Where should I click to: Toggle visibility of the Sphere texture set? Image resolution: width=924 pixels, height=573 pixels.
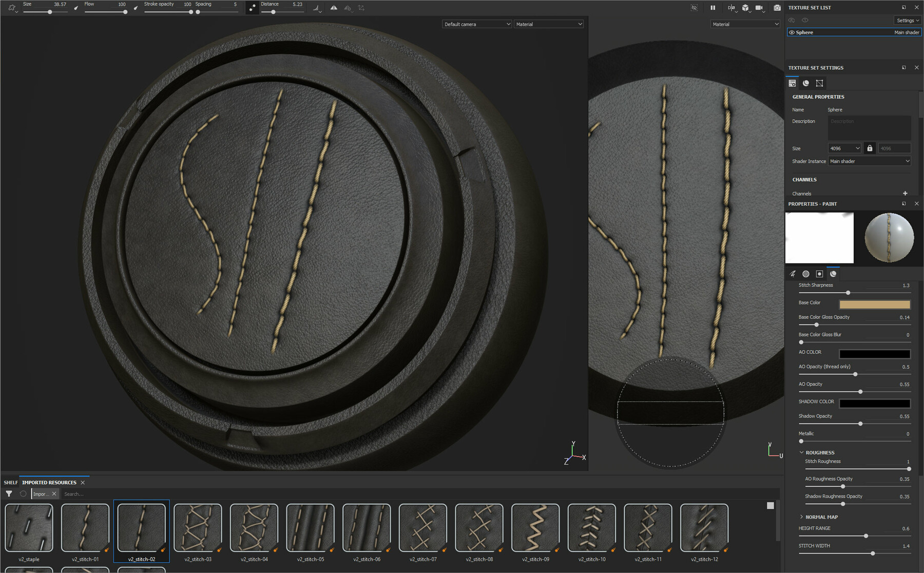click(x=792, y=32)
